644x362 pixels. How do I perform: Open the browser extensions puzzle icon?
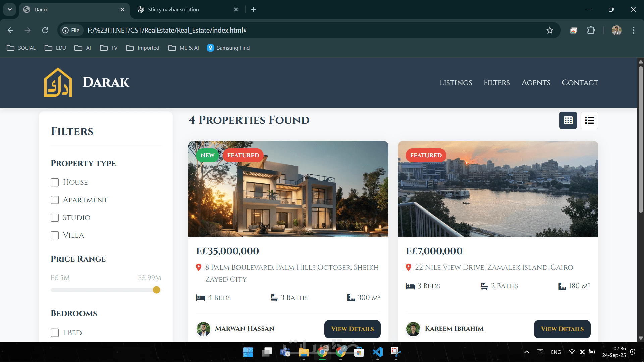point(591,30)
